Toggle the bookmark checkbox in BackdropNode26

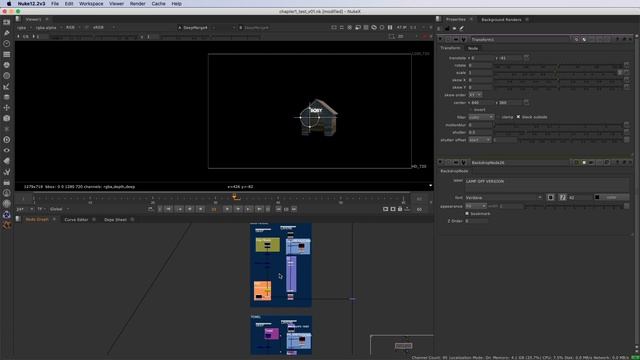(467, 213)
